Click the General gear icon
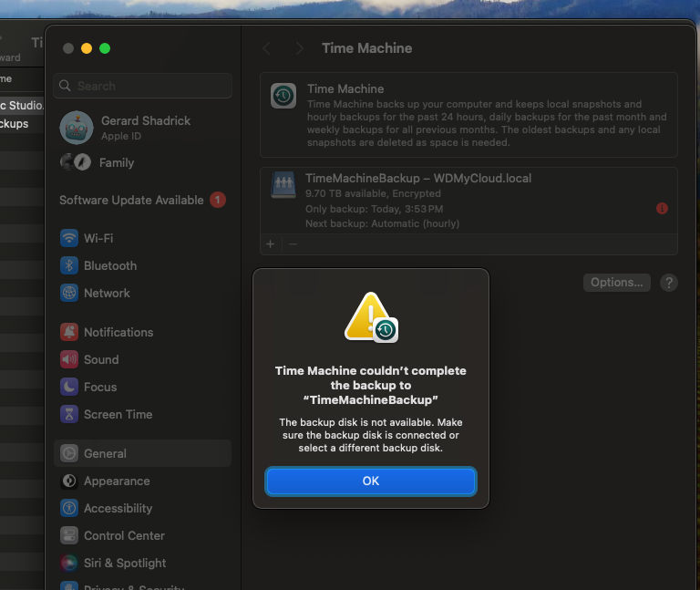700x590 pixels. 69,453
